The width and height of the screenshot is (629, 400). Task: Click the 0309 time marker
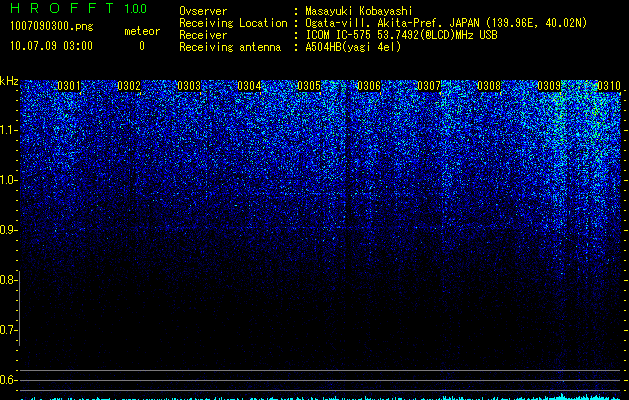(x=549, y=86)
